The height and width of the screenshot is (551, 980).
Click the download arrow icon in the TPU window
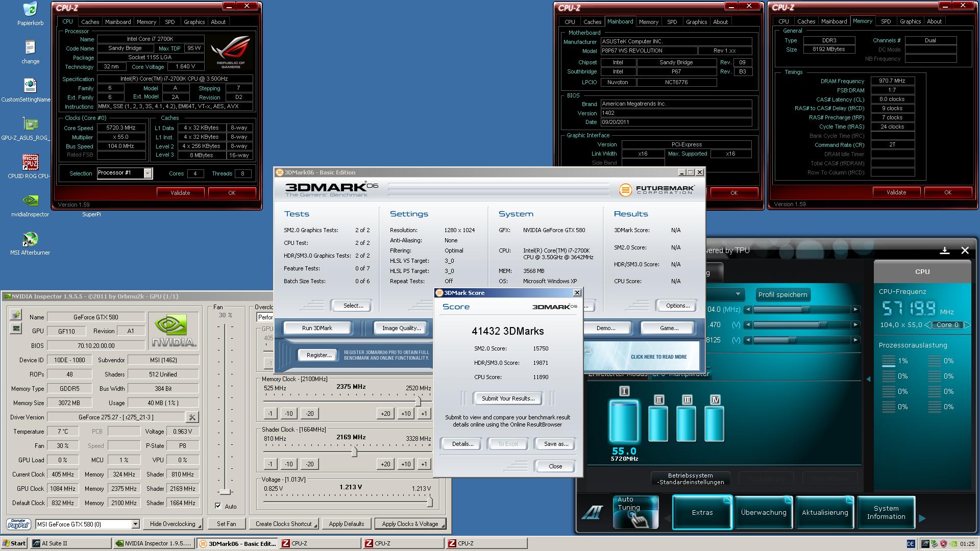[945, 251]
